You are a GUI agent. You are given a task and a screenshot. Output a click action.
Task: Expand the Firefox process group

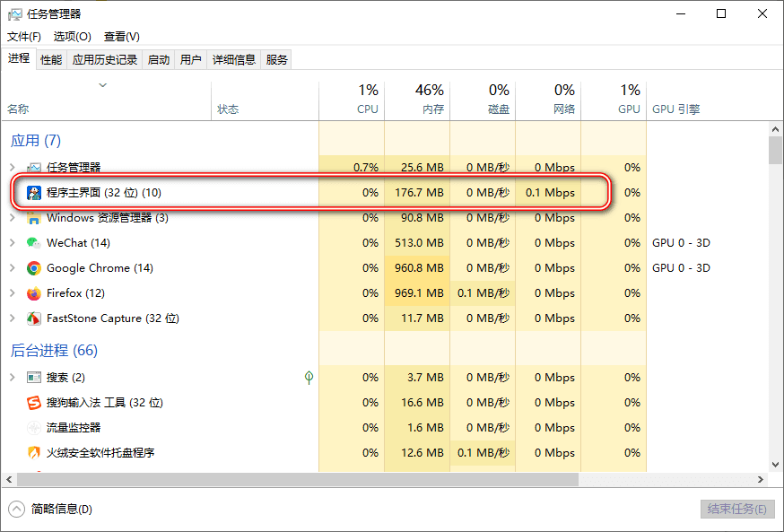[x=12, y=293]
